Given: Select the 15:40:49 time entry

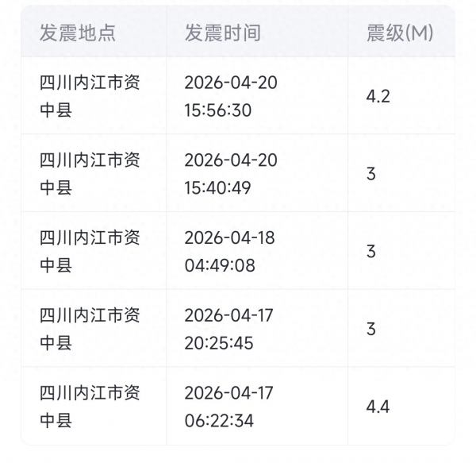Looking at the screenshot, I should tap(217, 187).
